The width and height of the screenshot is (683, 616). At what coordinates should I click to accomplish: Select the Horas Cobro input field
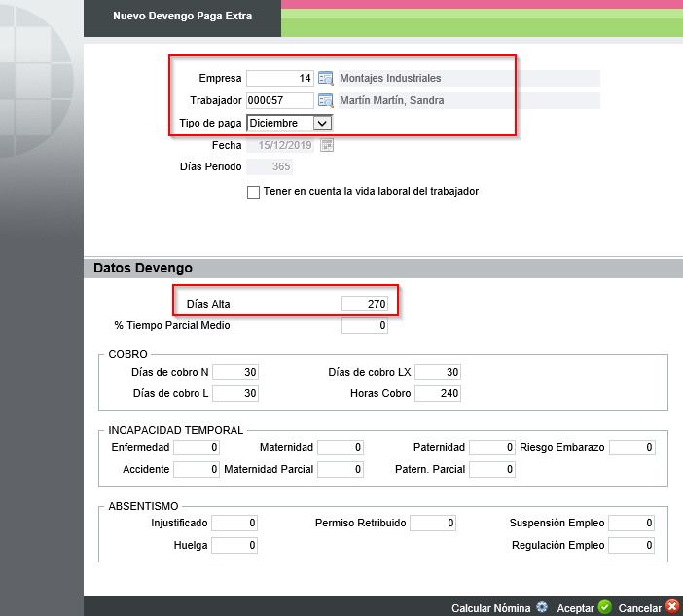[x=437, y=394]
